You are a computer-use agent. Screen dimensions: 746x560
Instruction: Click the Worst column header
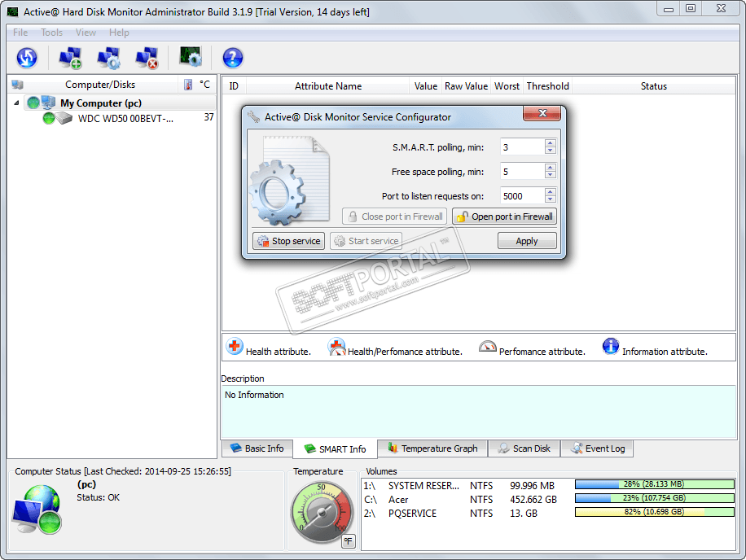[x=507, y=86]
